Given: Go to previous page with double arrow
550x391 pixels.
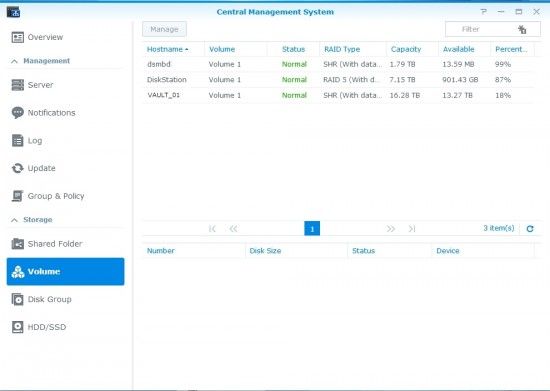Looking at the screenshot, I should (233, 229).
